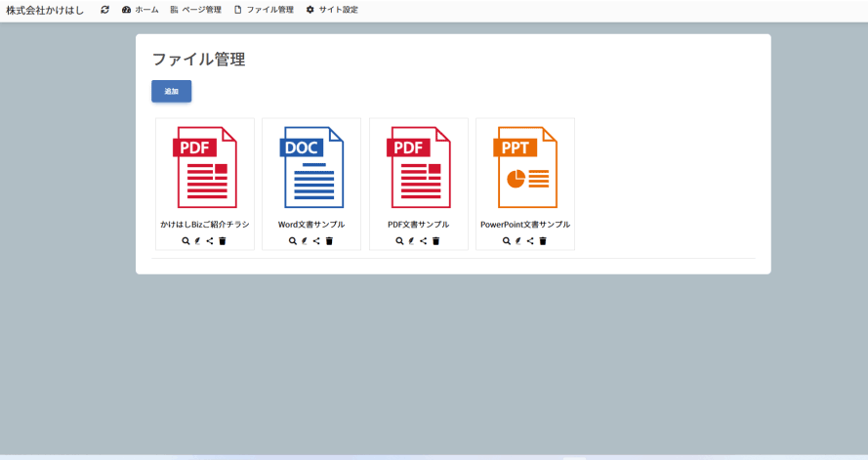Delete Word文書サンプル with trash icon
Image resolution: width=868 pixels, height=460 pixels.
tap(329, 241)
